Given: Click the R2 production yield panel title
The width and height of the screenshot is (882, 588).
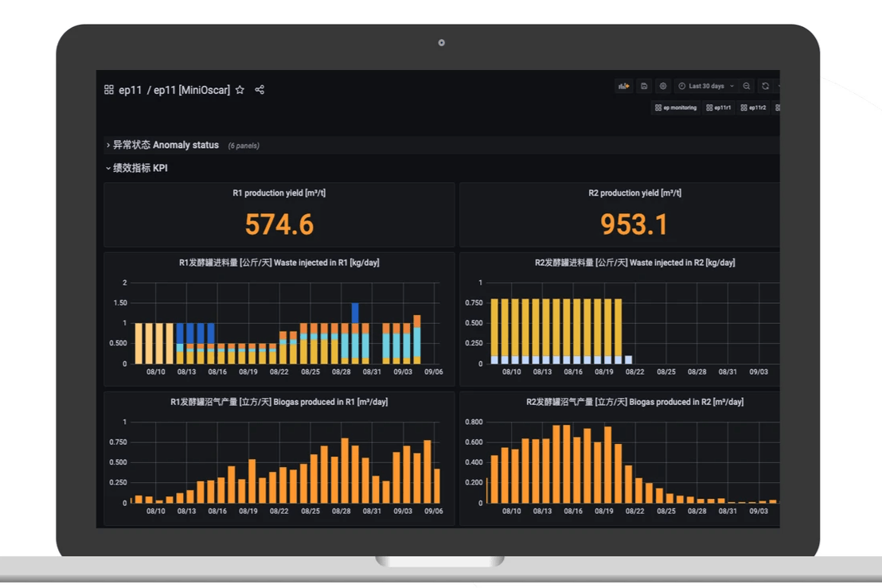Looking at the screenshot, I should (x=634, y=193).
